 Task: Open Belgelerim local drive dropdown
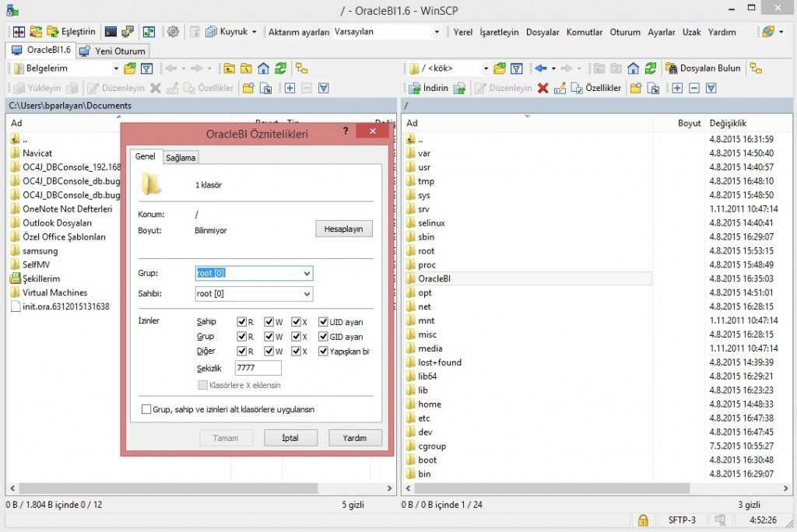(x=116, y=68)
